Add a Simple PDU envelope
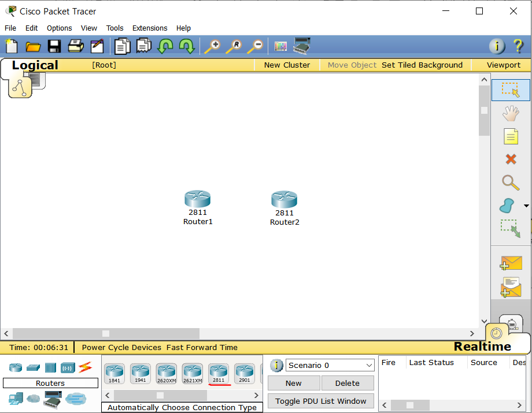This screenshot has height=413, width=532. pyautogui.click(x=511, y=263)
